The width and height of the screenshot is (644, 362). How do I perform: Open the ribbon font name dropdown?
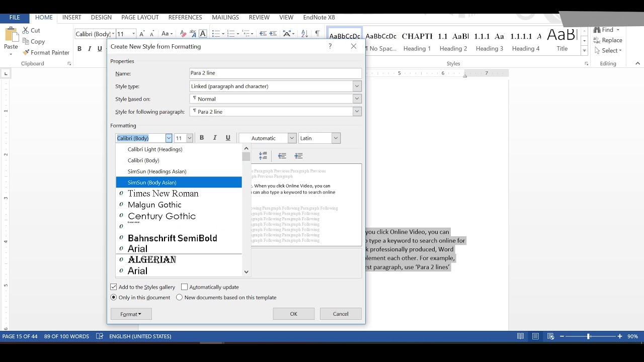pos(113,34)
